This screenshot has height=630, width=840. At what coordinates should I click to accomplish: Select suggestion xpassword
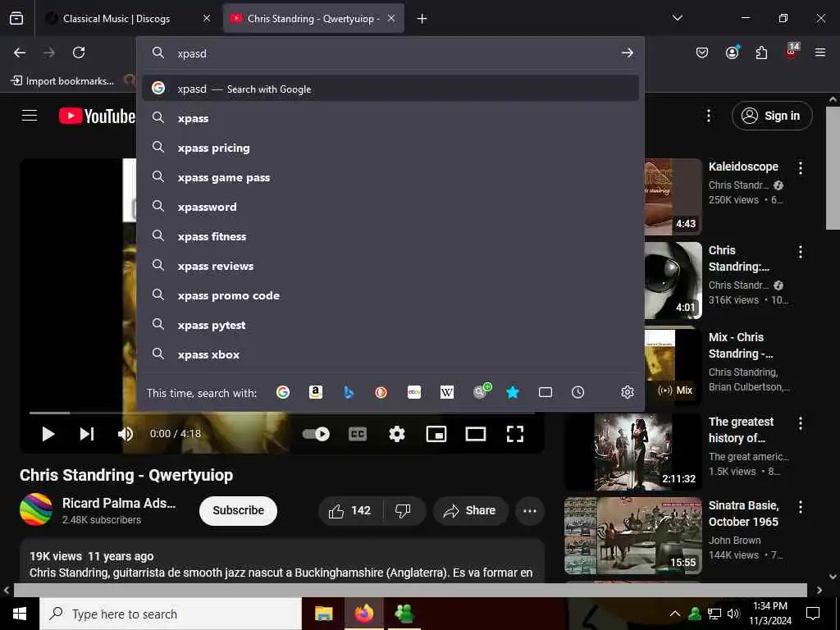(x=390, y=207)
